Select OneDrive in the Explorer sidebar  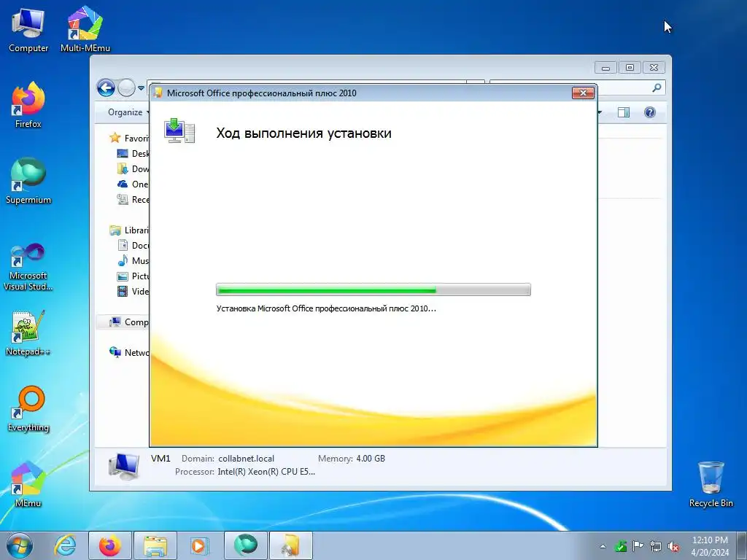(133, 184)
